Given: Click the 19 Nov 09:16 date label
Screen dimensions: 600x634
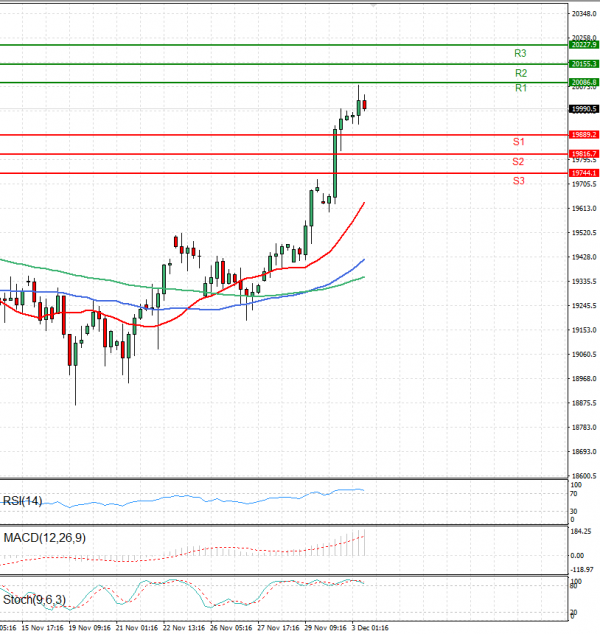Looking at the screenshot, I should click(x=90, y=628).
